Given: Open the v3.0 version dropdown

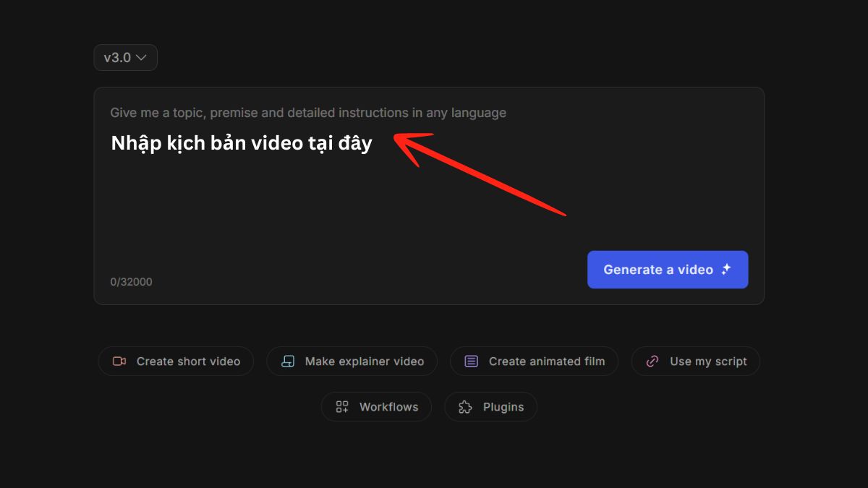Looking at the screenshot, I should [125, 58].
